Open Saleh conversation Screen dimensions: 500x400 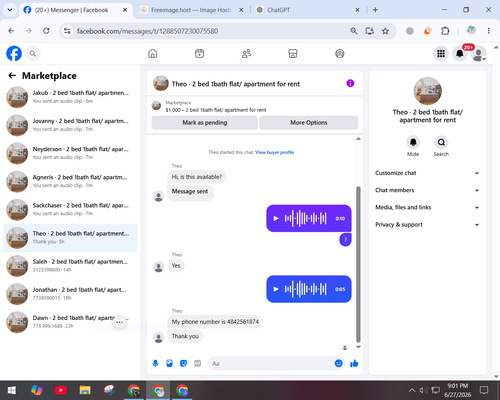point(70,266)
